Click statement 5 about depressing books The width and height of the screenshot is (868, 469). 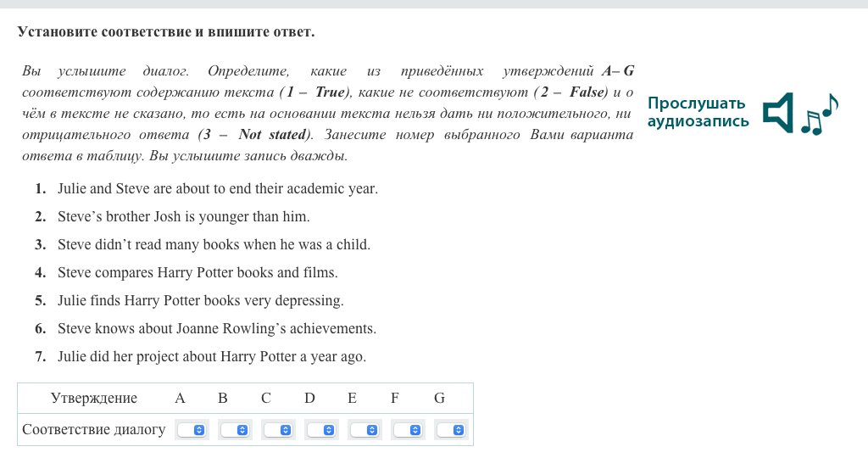[x=200, y=300]
